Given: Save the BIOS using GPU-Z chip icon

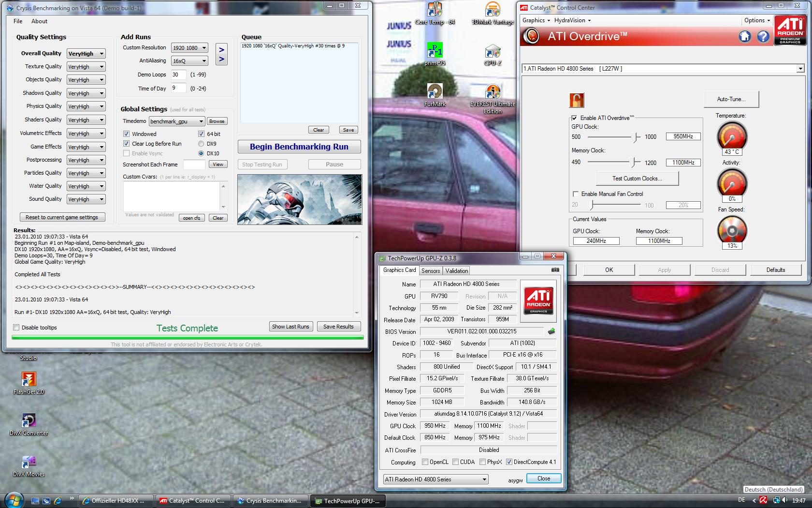Looking at the screenshot, I should click(x=551, y=331).
